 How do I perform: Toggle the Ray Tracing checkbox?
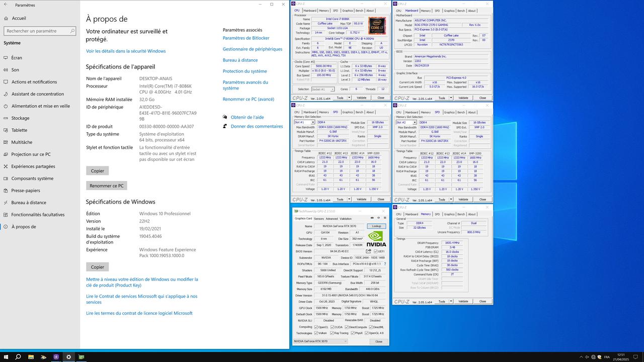click(x=332, y=333)
